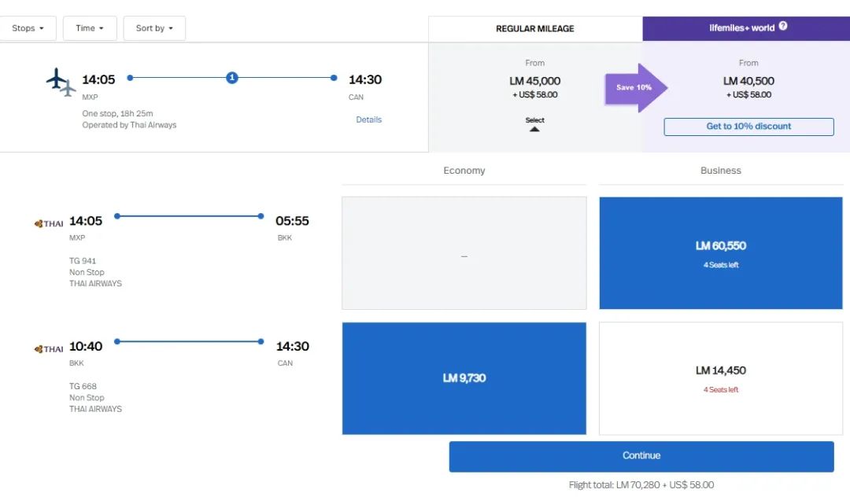The height and width of the screenshot is (504, 850).
Task: Click the Thai Airways logo for flight TG 941
Action: click(x=49, y=223)
